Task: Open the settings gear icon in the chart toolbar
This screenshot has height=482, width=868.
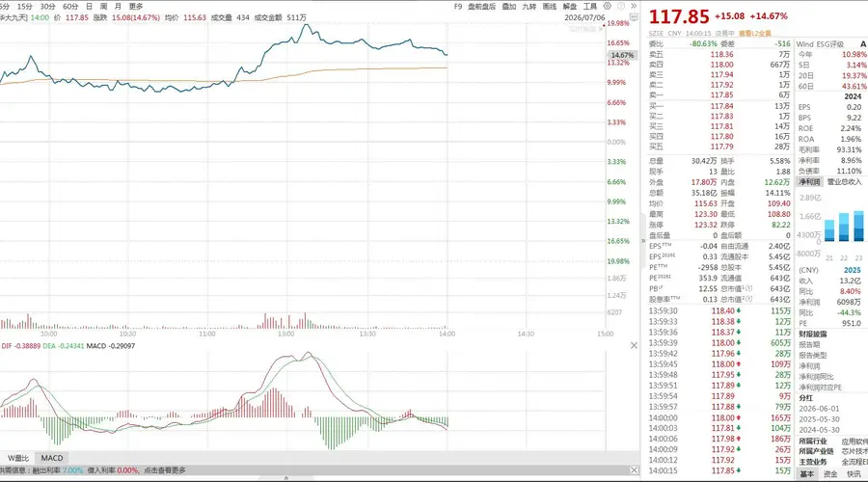Action: [608, 6]
